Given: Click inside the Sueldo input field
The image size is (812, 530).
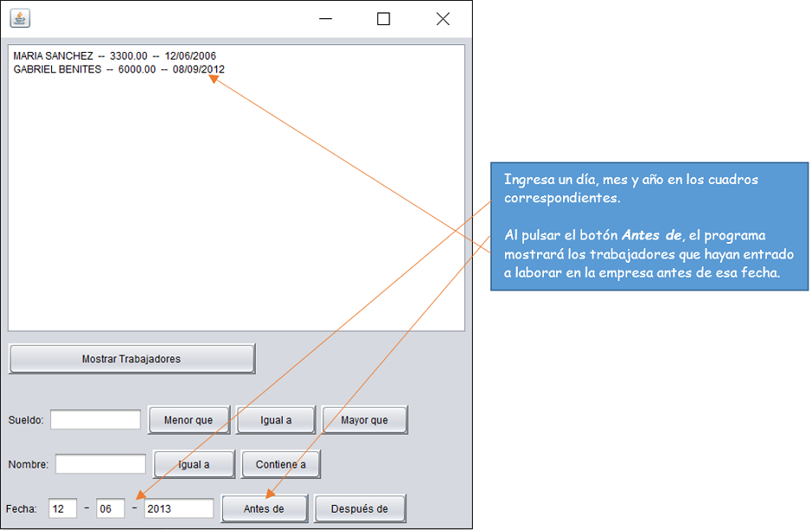Looking at the screenshot, I should (x=95, y=419).
